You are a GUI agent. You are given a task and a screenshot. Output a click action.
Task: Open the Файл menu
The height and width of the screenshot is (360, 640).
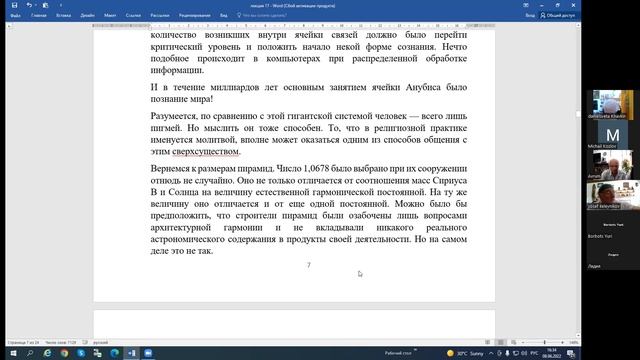(x=16, y=16)
